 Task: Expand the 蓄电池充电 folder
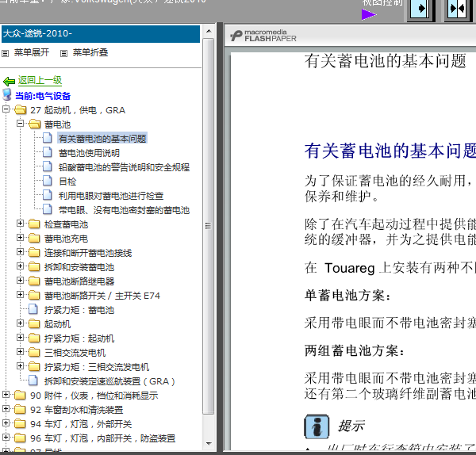point(20,238)
